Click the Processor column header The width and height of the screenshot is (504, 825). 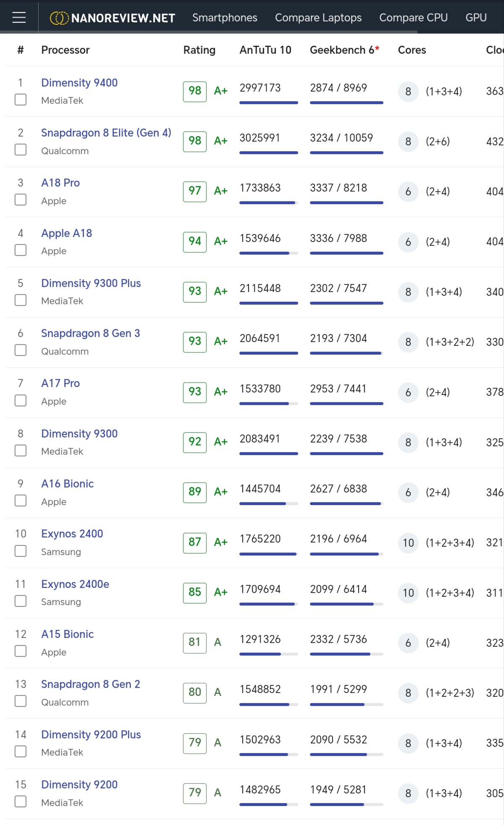(66, 50)
